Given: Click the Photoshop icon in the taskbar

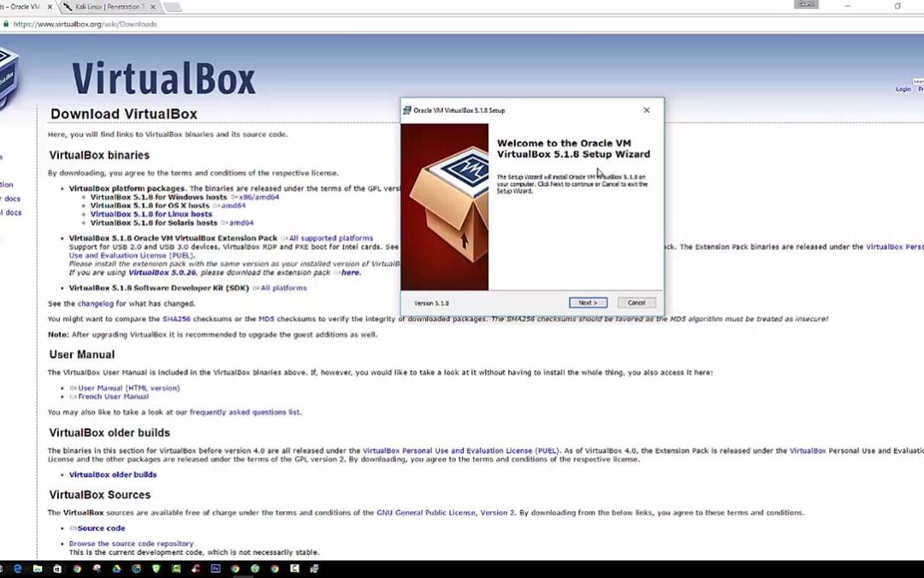Looking at the screenshot, I should (215, 568).
